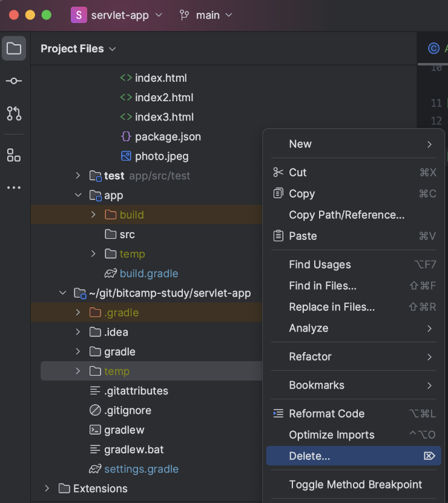
Task: Open the Structure tool window icon
Action: (14, 155)
